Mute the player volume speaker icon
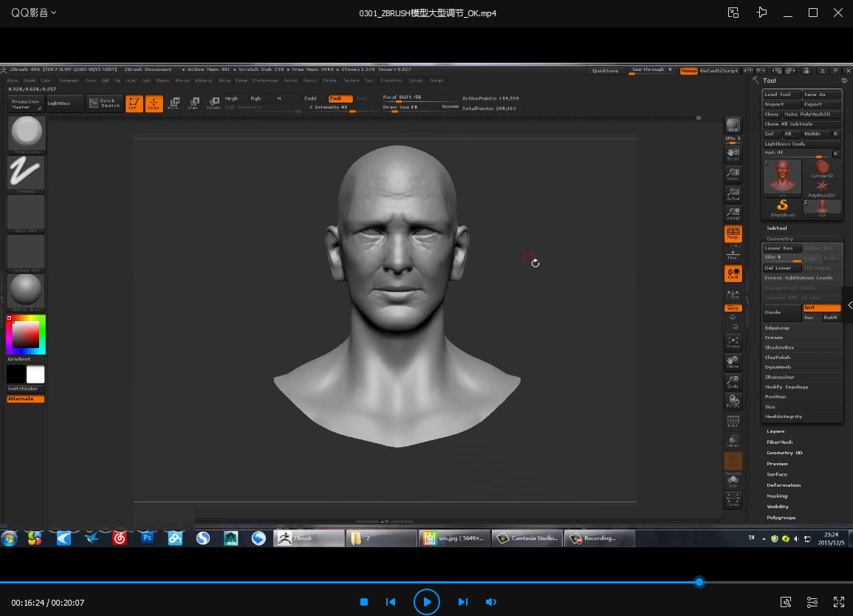853x616 pixels. click(x=490, y=602)
